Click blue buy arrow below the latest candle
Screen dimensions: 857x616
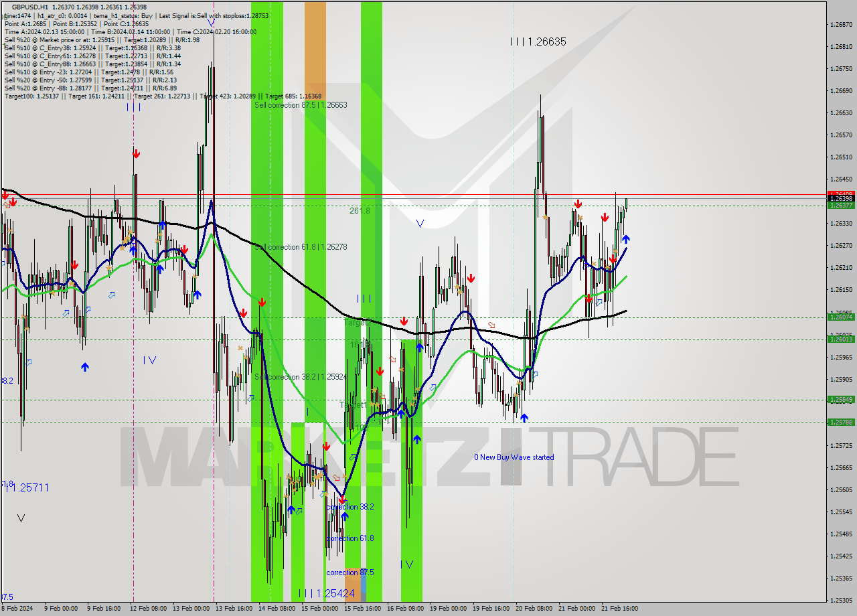[625, 238]
